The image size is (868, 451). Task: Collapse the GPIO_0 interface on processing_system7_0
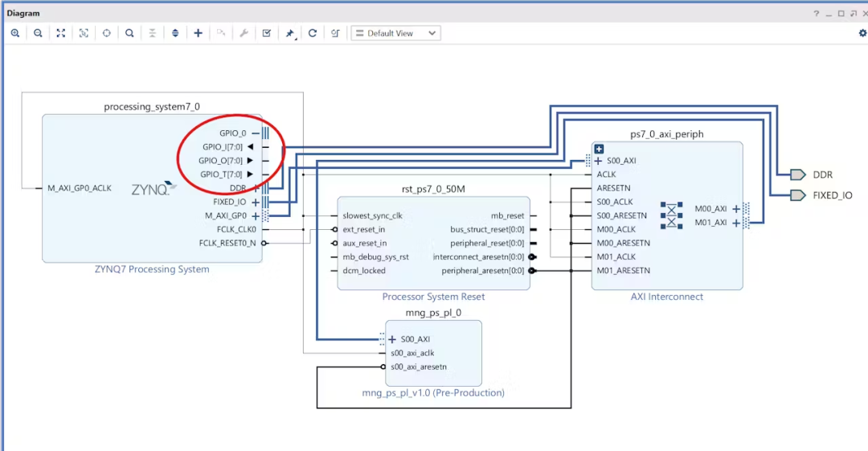click(256, 133)
